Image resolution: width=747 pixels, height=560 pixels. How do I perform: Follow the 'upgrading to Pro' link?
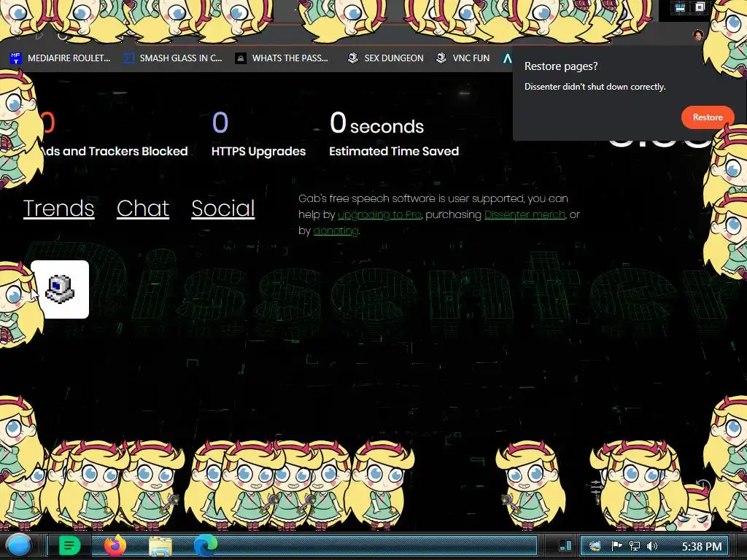(379, 215)
